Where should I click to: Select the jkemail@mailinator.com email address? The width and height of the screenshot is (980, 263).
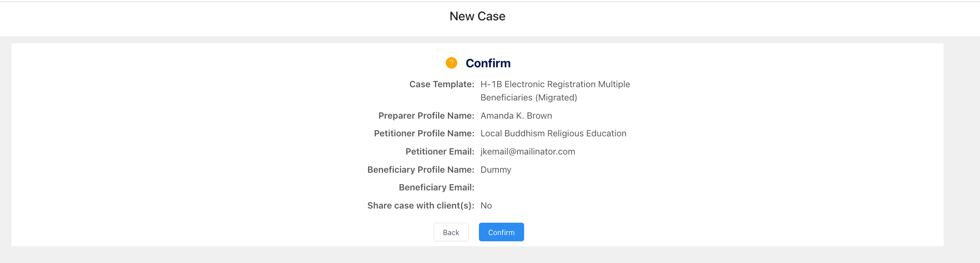(528, 151)
